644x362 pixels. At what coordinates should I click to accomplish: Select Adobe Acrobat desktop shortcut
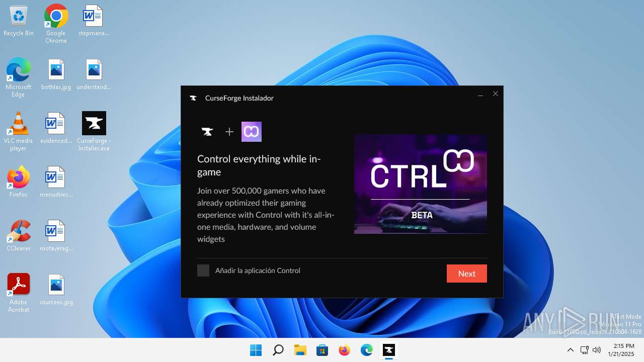19,293
